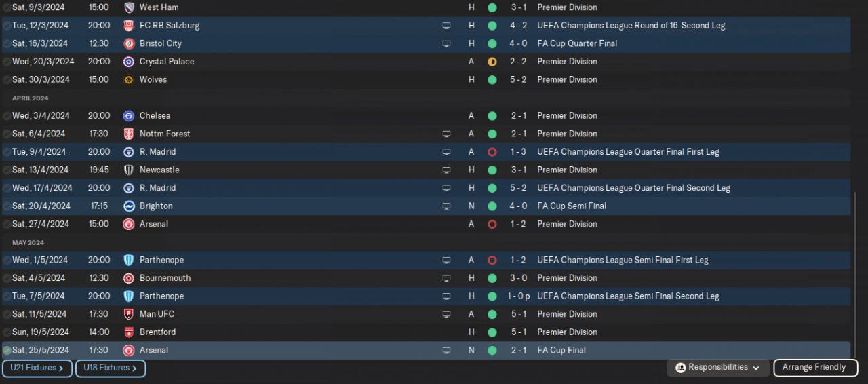The width and height of the screenshot is (868, 384).
Task: Open the Parthenope link on 7/5/2024
Action: pos(161,296)
